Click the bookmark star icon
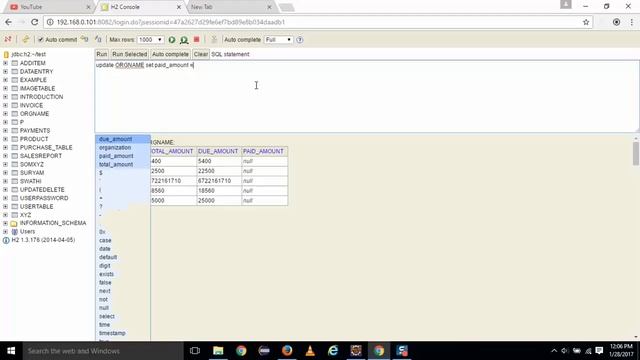 click(586, 22)
